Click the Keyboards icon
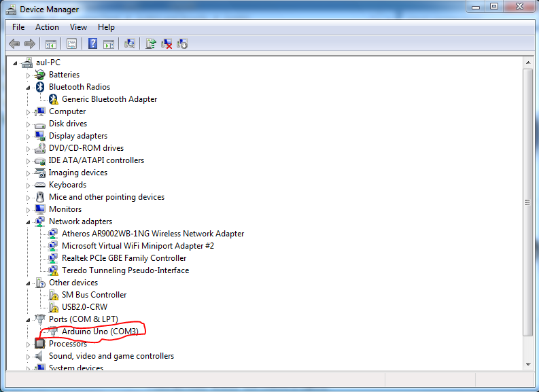 pos(40,185)
